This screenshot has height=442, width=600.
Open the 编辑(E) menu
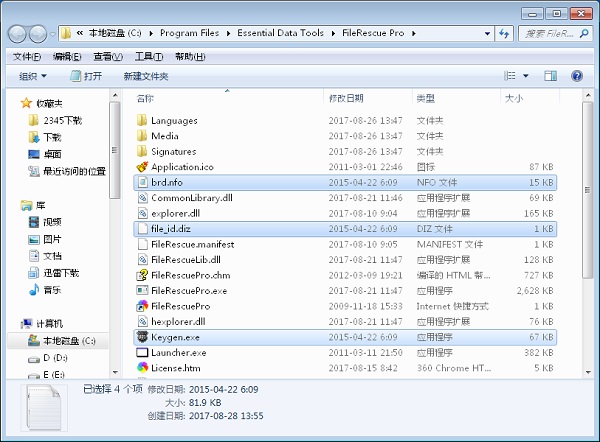[67, 57]
